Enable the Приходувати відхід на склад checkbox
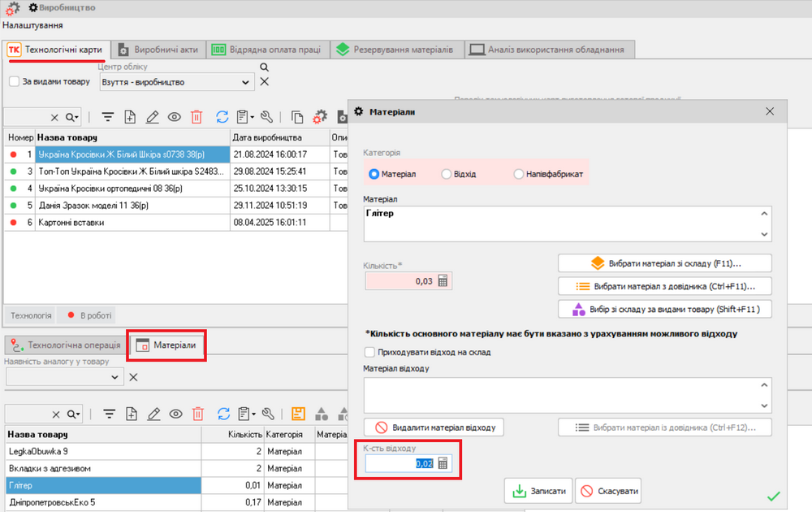The width and height of the screenshot is (812, 512). pos(370,353)
